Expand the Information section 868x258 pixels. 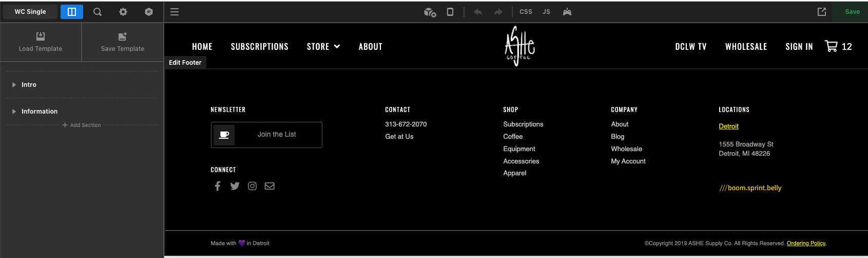pyautogui.click(x=39, y=112)
